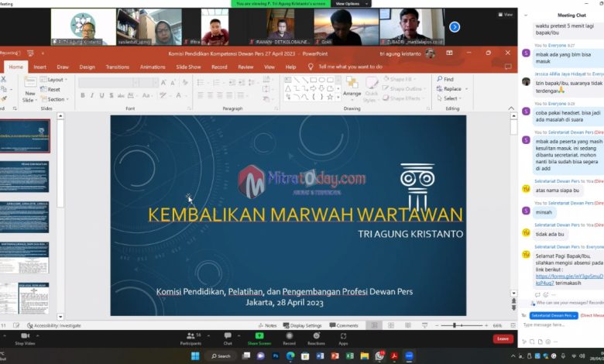Open the Font dialog launcher

189,108
